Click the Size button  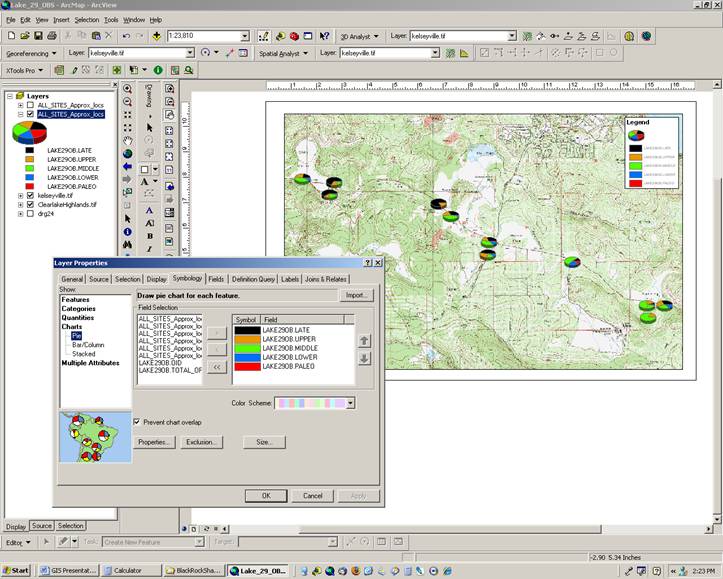click(x=264, y=442)
